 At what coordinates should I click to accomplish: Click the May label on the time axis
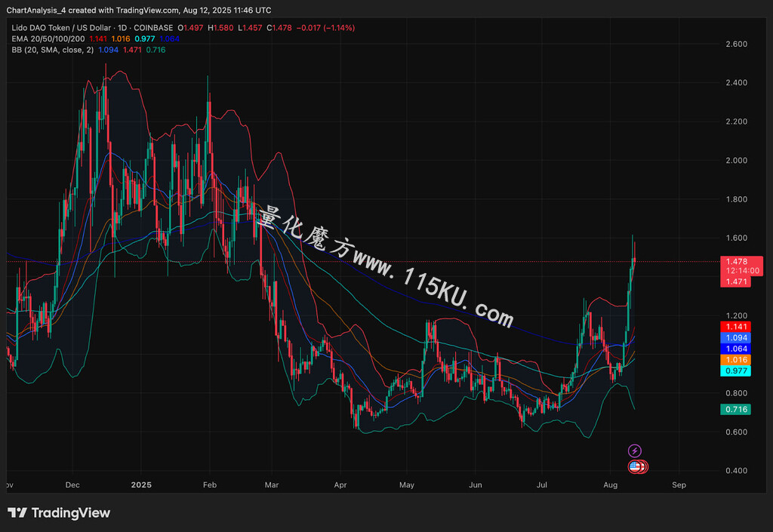(407, 484)
